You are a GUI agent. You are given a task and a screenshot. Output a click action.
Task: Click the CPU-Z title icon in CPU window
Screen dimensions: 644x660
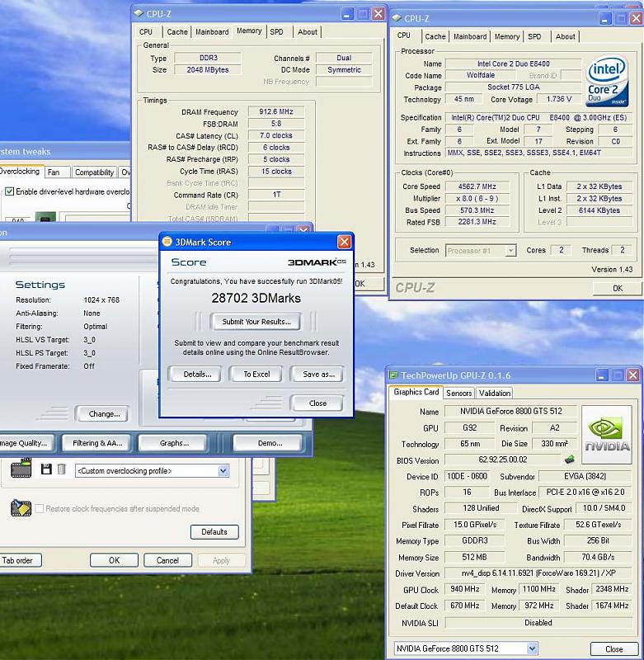click(397, 18)
